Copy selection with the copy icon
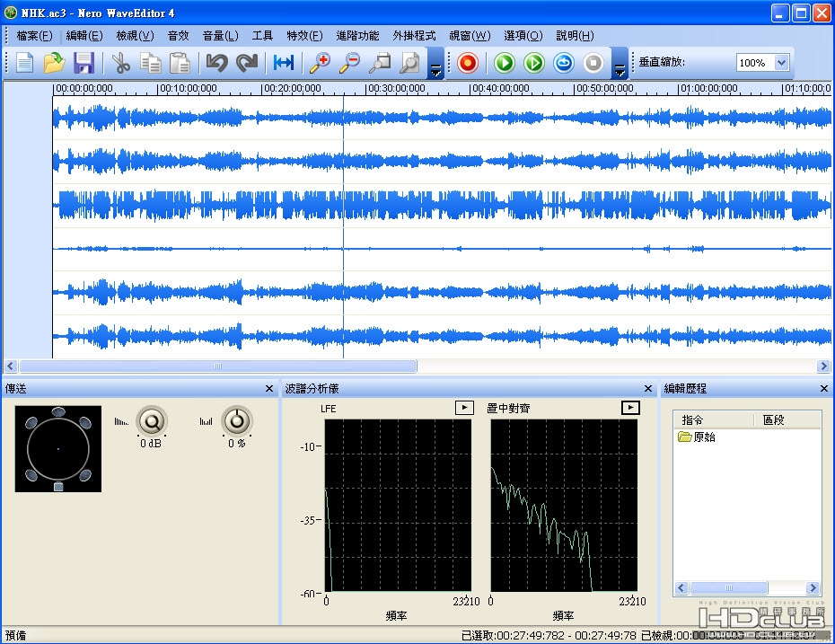Screen dimensions: 835x644 point(151,63)
